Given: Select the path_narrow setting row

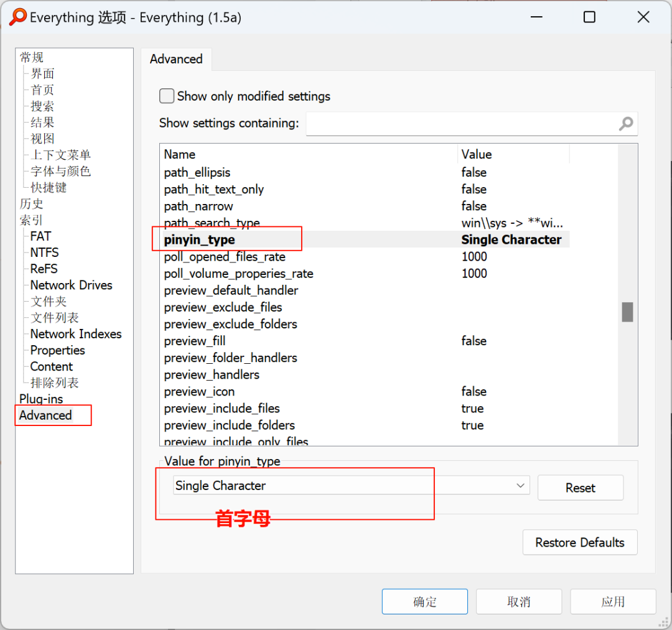Looking at the screenshot, I should [x=366, y=206].
